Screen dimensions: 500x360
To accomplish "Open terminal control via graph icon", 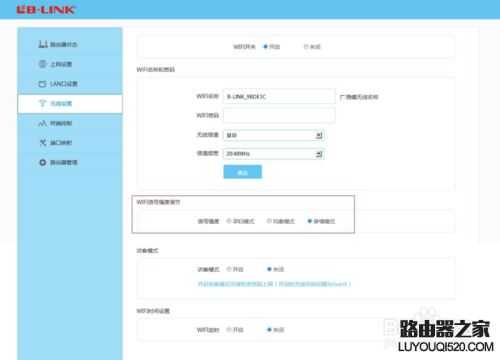I will click(x=42, y=123).
